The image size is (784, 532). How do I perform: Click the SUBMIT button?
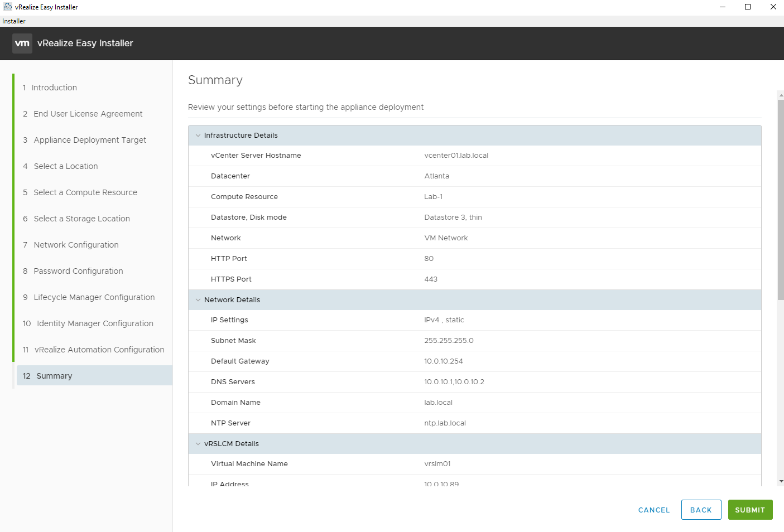tap(750, 510)
